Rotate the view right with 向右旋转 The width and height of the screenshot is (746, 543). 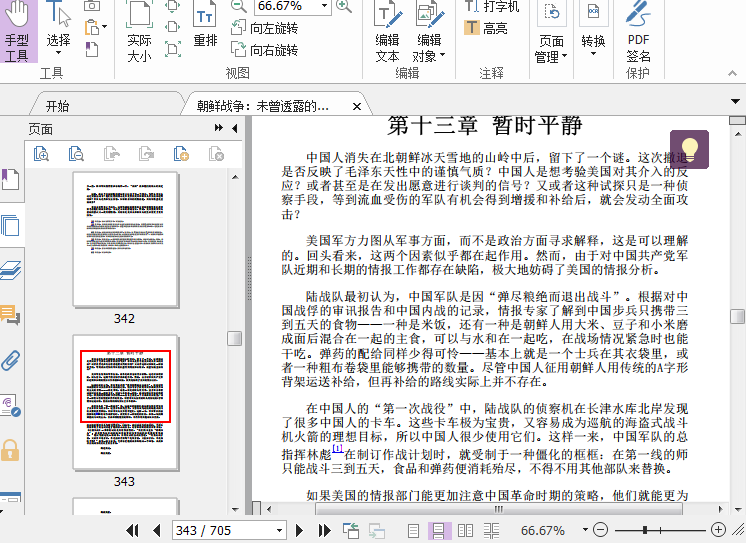pyautogui.click(x=265, y=49)
